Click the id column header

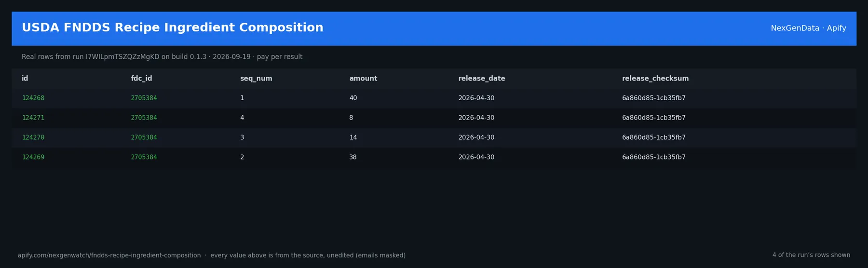point(25,79)
